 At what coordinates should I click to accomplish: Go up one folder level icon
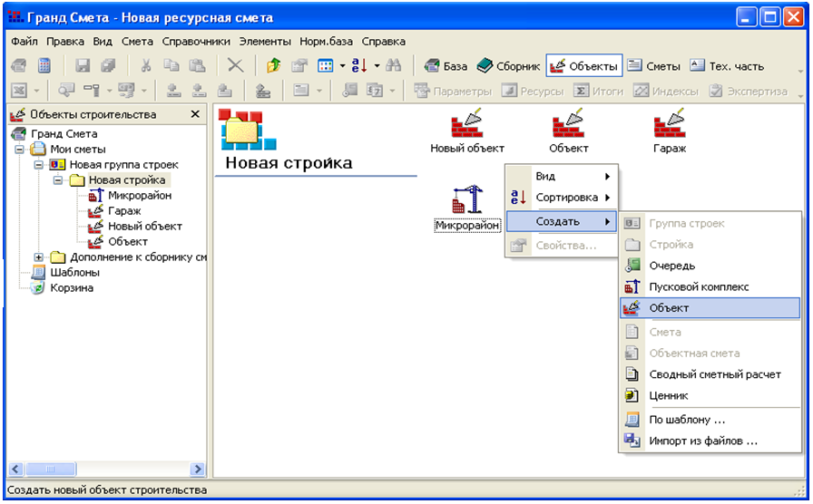click(x=274, y=65)
